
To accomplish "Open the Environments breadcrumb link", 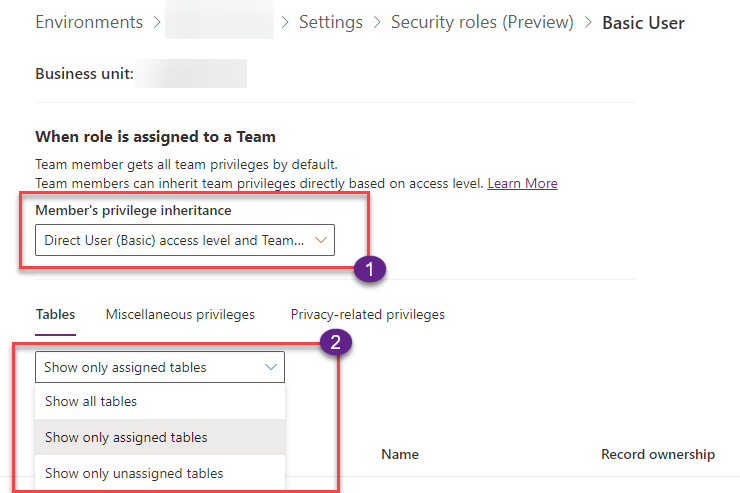I will point(89,22).
